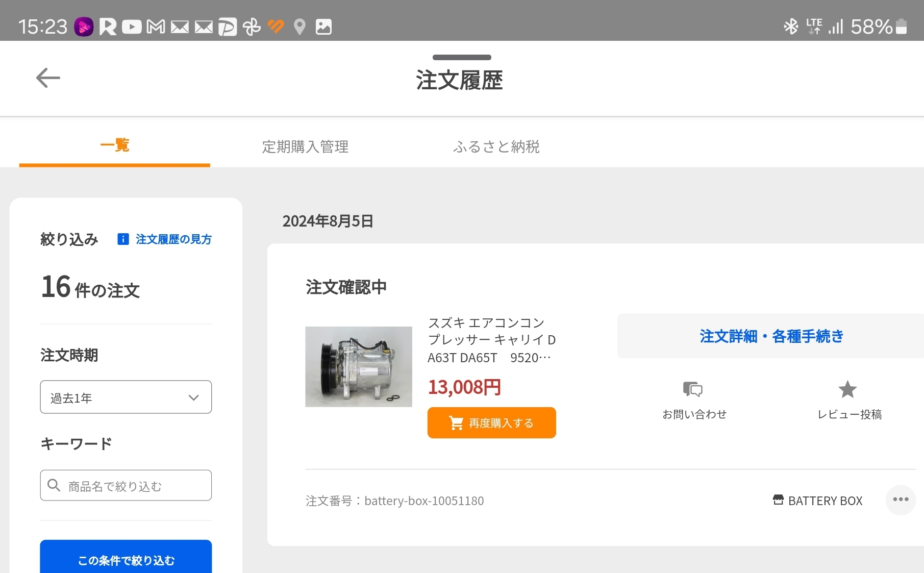Click the order history info icon
This screenshot has width=924, height=573.
tap(123, 239)
